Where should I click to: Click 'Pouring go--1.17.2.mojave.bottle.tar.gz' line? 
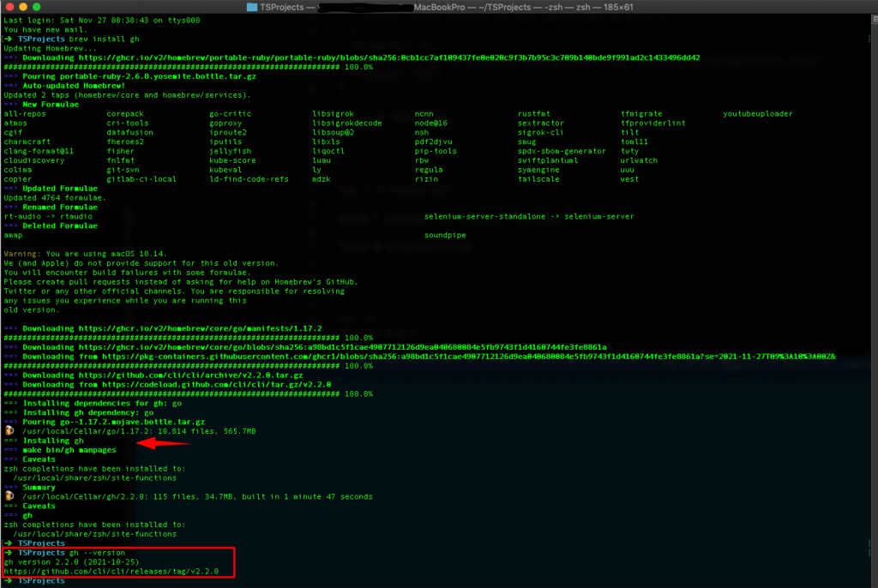point(114,422)
